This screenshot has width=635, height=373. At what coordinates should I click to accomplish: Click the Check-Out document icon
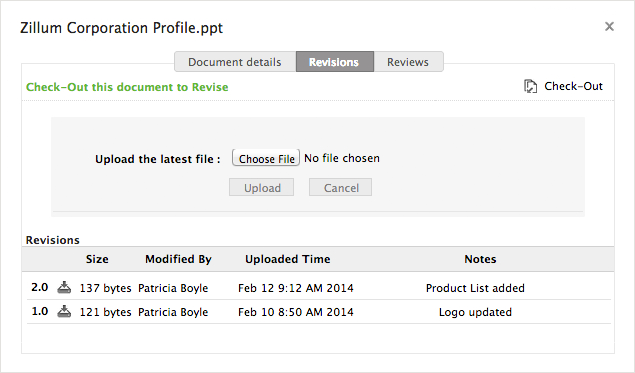pyautogui.click(x=531, y=86)
